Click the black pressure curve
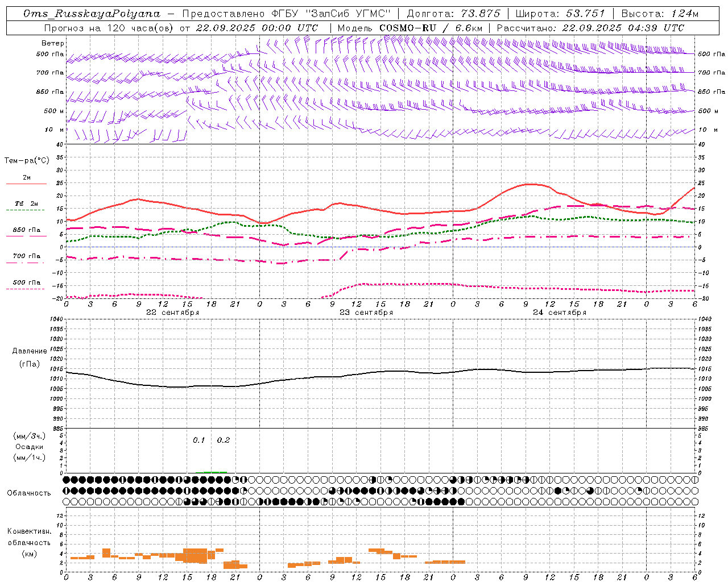The width and height of the screenshot is (728, 582). pos(380,372)
